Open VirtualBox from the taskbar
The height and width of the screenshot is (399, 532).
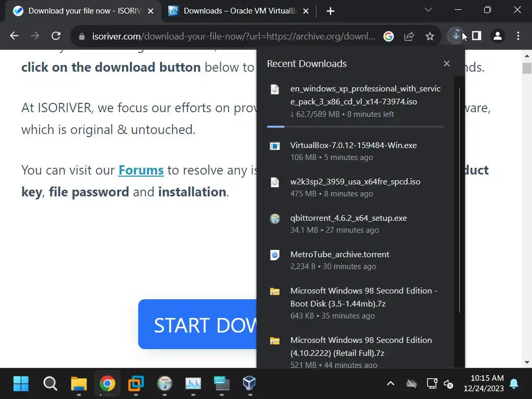coord(250,383)
